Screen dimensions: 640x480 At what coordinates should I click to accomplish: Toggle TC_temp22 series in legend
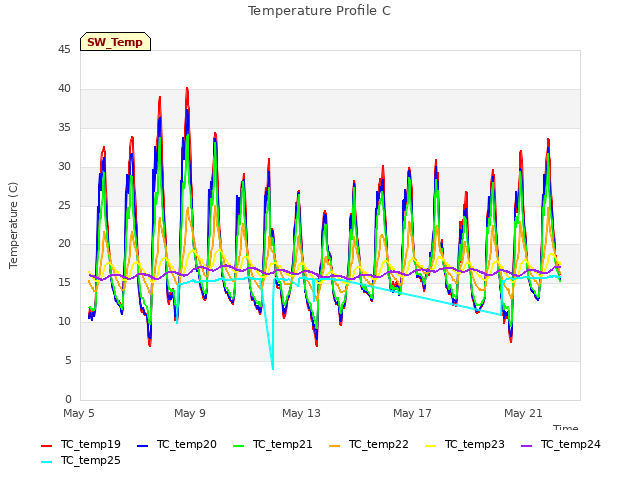pos(369,444)
